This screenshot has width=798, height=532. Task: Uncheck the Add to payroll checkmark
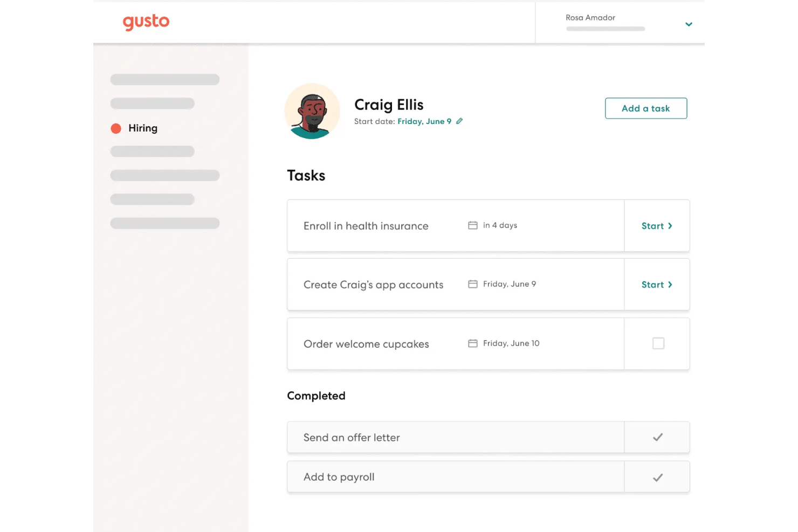click(657, 477)
